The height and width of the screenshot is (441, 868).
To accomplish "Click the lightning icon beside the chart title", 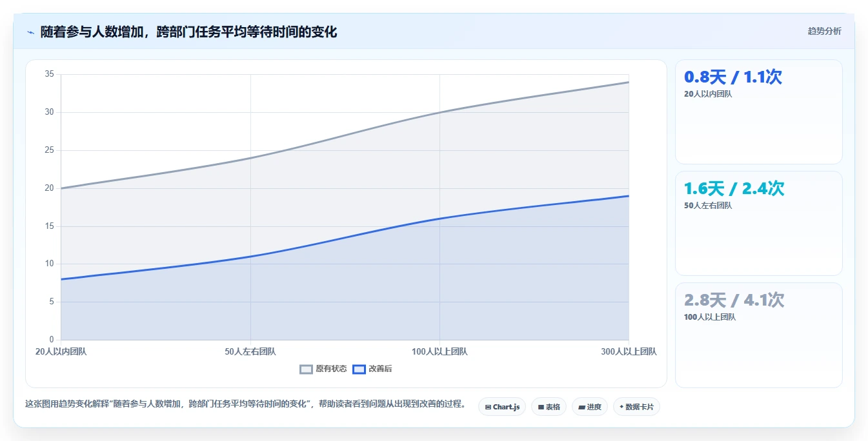I will (x=30, y=32).
